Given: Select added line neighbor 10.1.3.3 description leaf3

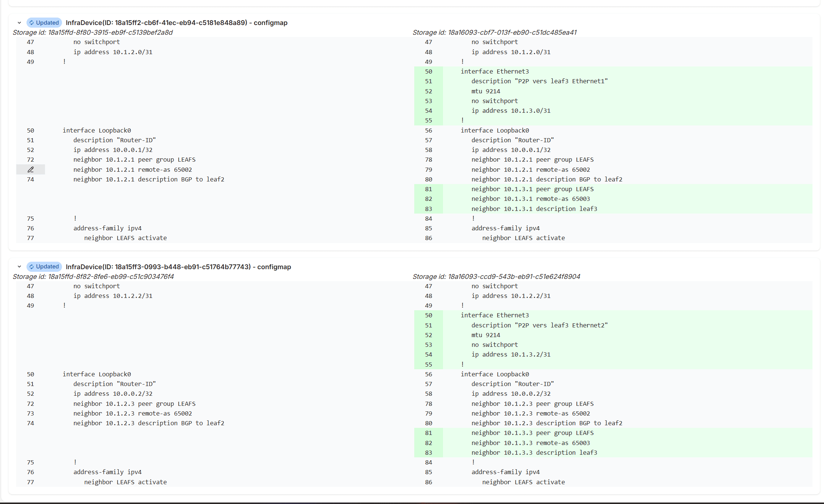Looking at the screenshot, I should [x=534, y=452].
